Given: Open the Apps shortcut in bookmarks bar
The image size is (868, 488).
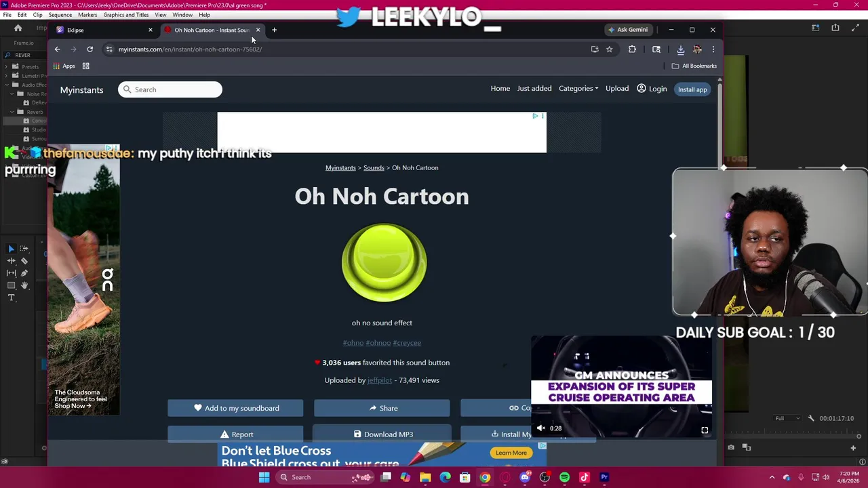Looking at the screenshot, I should click(x=64, y=66).
